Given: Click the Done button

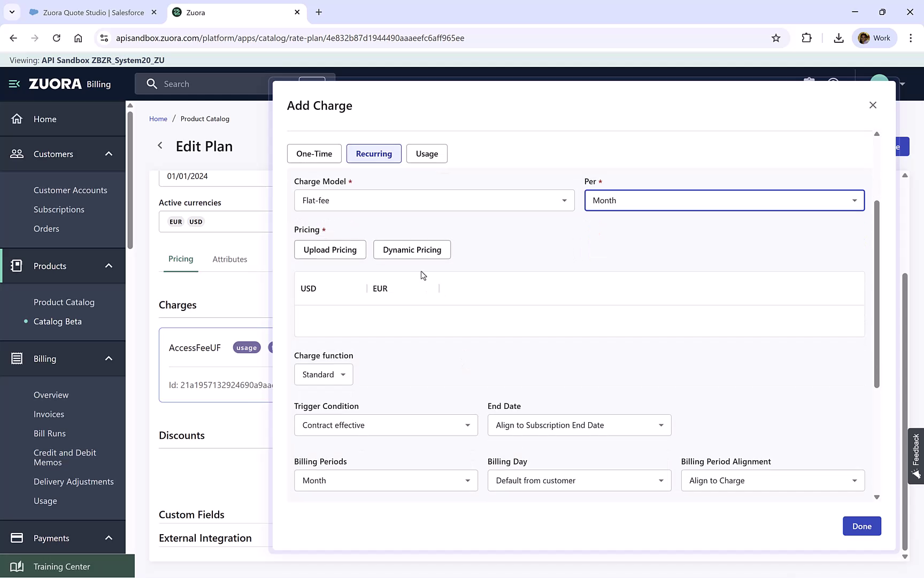Looking at the screenshot, I should [861, 526].
